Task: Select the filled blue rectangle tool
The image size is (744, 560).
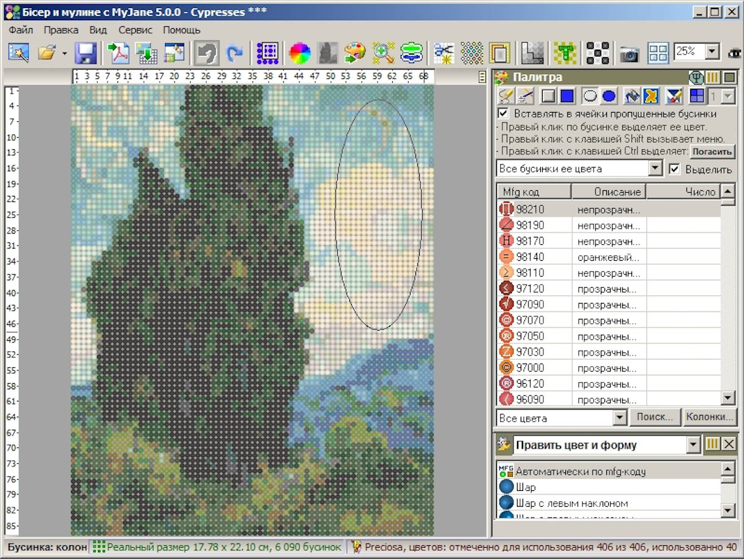Action: point(567,96)
